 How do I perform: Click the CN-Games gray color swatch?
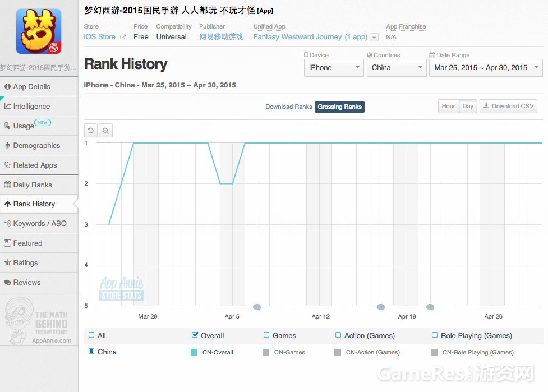[266, 352]
